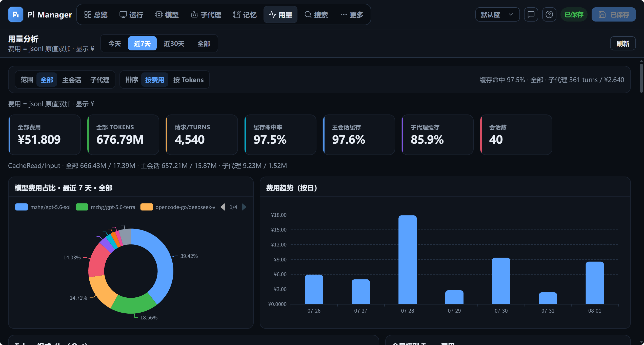Open the 默认蓝 theme dropdown
The height and width of the screenshot is (345, 644).
(x=497, y=14)
